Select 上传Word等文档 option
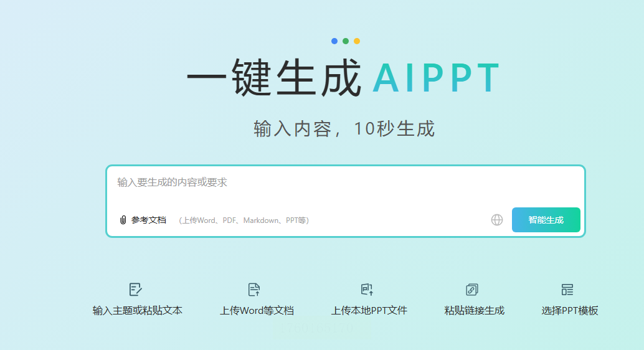The image size is (644, 350). click(x=257, y=311)
